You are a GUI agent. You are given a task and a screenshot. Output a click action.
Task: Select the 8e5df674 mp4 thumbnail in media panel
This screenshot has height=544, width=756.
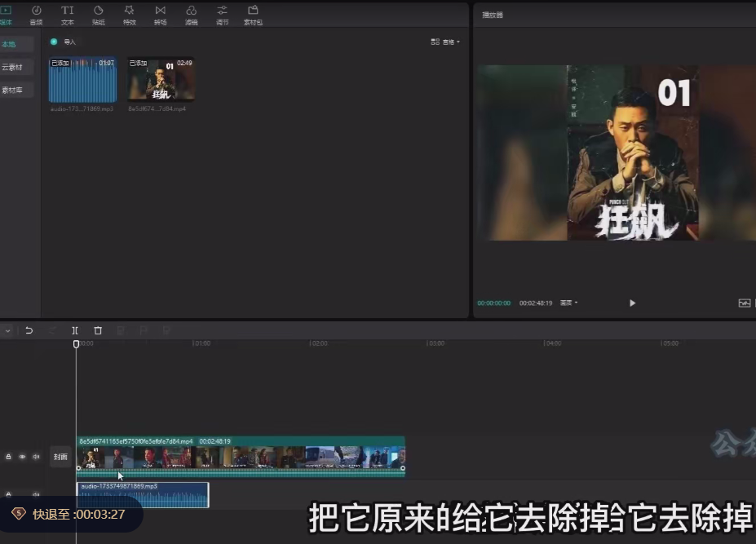tap(160, 78)
